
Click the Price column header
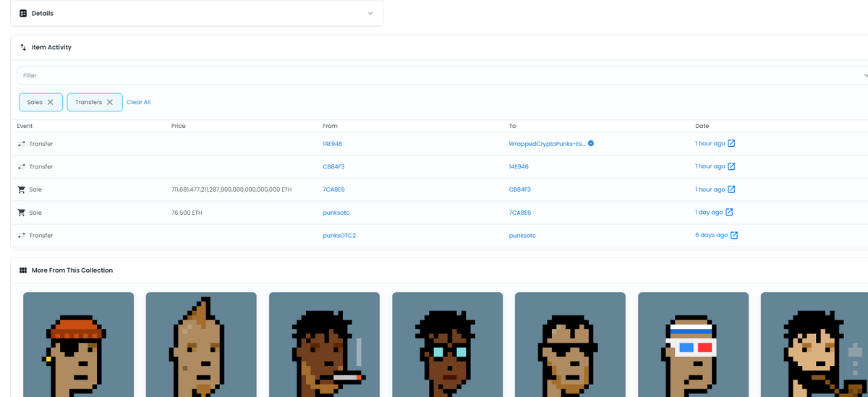point(179,126)
